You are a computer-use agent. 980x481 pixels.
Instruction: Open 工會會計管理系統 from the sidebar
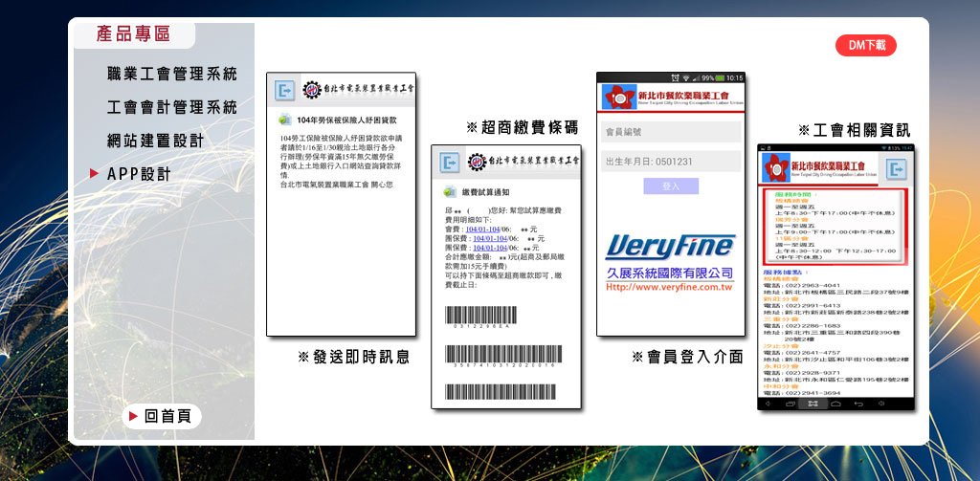pyautogui.click(x=171, y=107)
